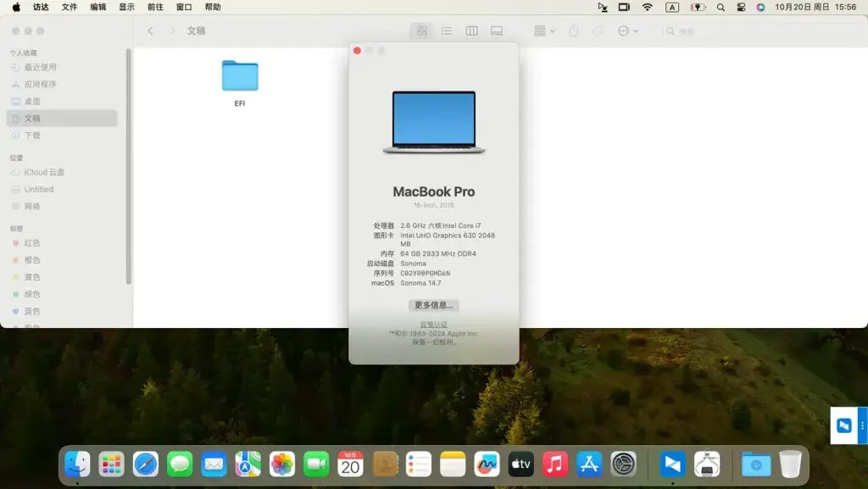This screenshot has height=489, width=868.
Task: Filter by the 红色 tag
Action: [x=32, y=243]
